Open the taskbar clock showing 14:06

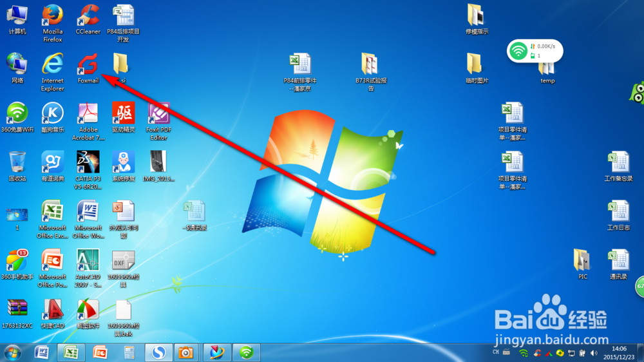pos(619,353)
